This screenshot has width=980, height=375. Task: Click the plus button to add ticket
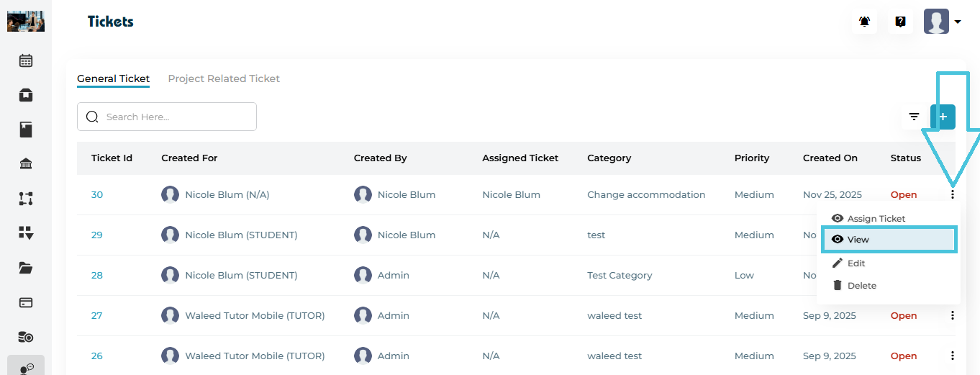(943, 117)
